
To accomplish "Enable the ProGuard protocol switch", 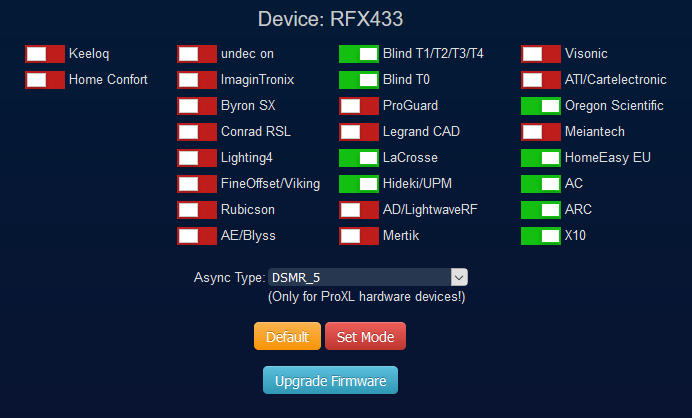I will (359, 106).
